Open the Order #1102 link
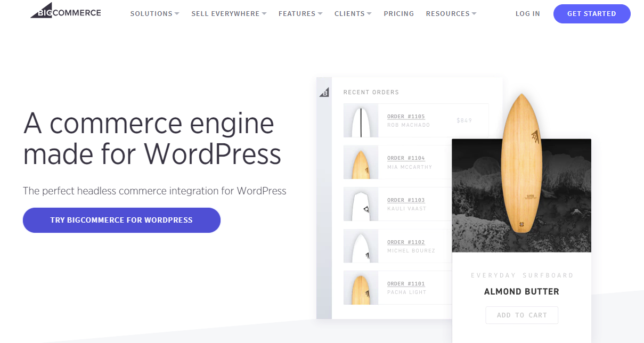The width and height of the screenshot is (644, 343). [x=406, y=242]
